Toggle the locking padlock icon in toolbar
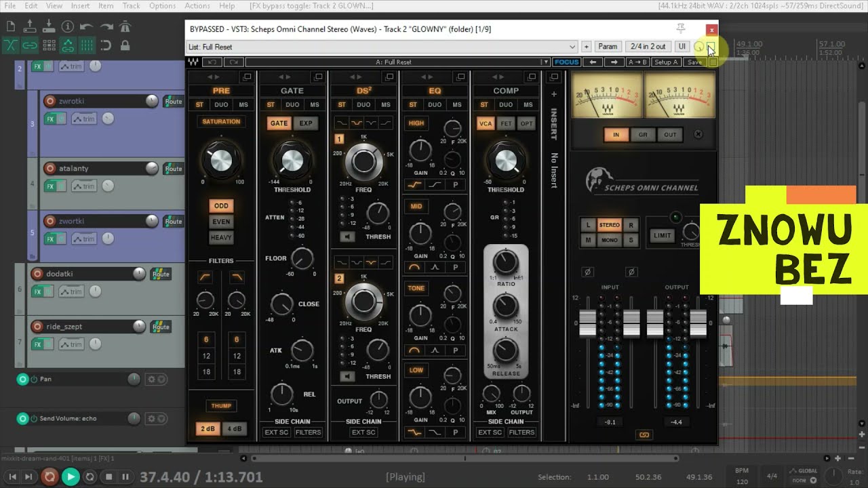Image resolution: width=868 pixels, height=488 pixels. pyautogui.click(x=125, y=45)
